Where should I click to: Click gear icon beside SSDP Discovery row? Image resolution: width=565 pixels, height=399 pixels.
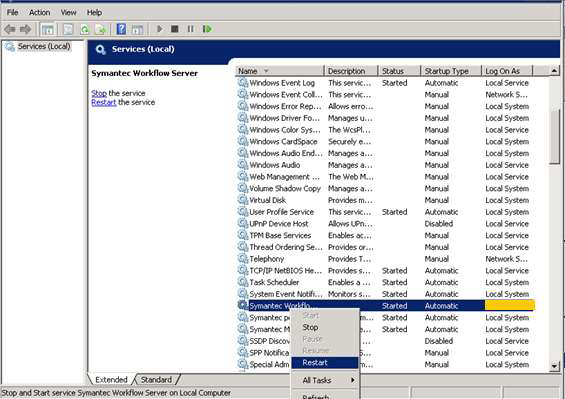(x=243, y=341)
